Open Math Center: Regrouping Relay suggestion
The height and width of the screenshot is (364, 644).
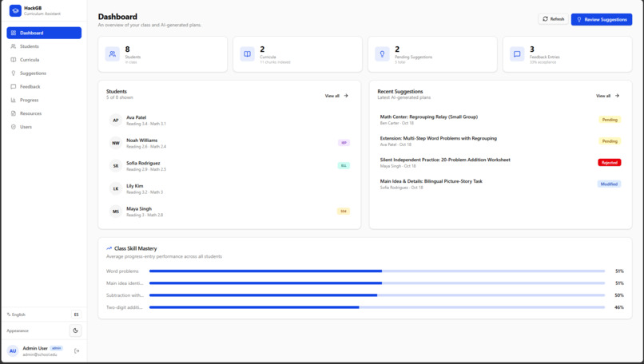pos(429,117)
